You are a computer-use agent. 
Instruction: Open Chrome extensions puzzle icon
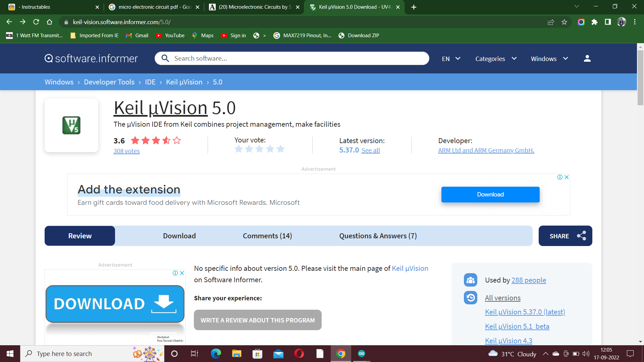(x=594, y=22)
